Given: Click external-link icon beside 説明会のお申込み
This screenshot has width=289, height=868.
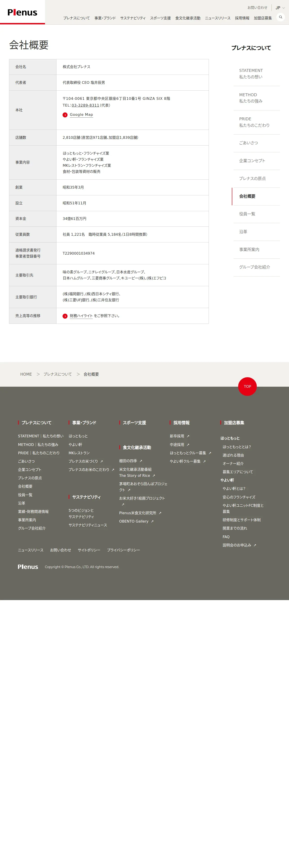Looking at the screenshot, I should [255, 546].
